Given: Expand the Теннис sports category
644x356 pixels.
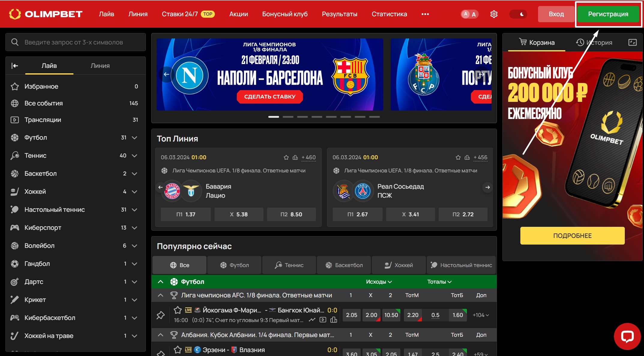Looking at the screenshot, I should [x=134, y=156].
